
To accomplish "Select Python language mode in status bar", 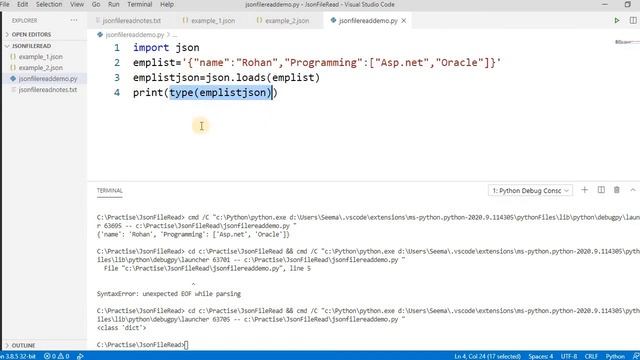I will click(615, 356).
